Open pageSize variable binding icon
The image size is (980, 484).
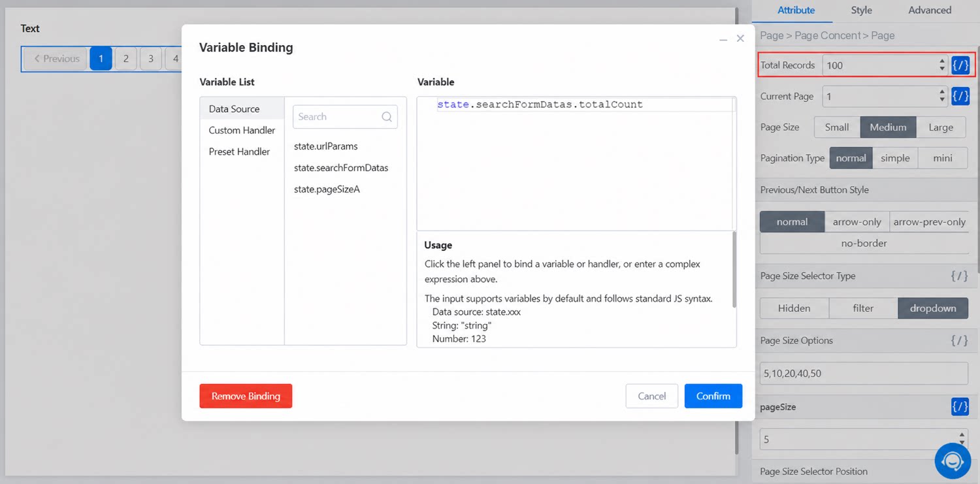point(960,407)
